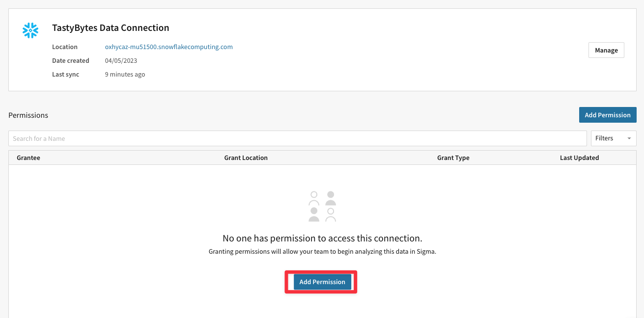644x318 pixels.
Task: Select the Permissions section heading
Action: [x=28, y=115]
